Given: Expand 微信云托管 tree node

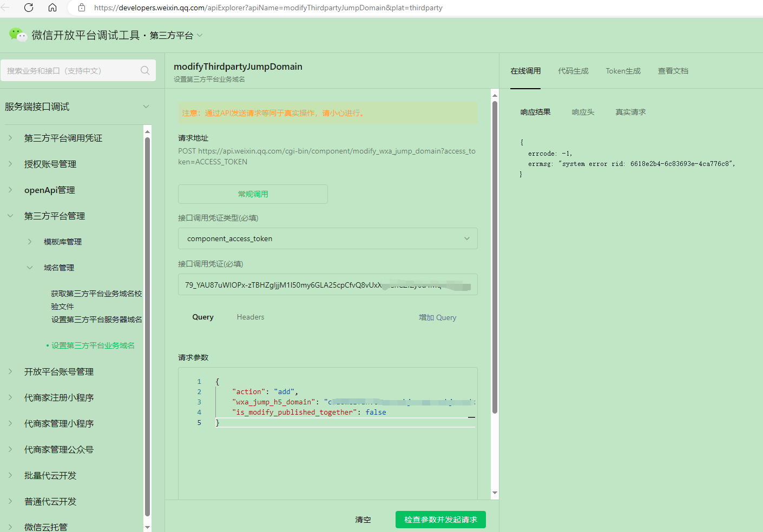Looking at the screenshot, I should pos(10,527).
